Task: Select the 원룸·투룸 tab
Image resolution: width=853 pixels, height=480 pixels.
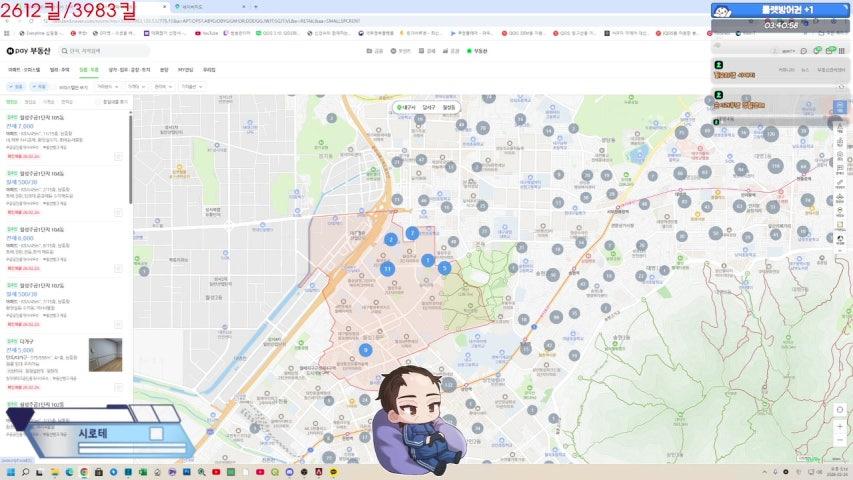Action: pyautogui.click(x=89, y=70)
